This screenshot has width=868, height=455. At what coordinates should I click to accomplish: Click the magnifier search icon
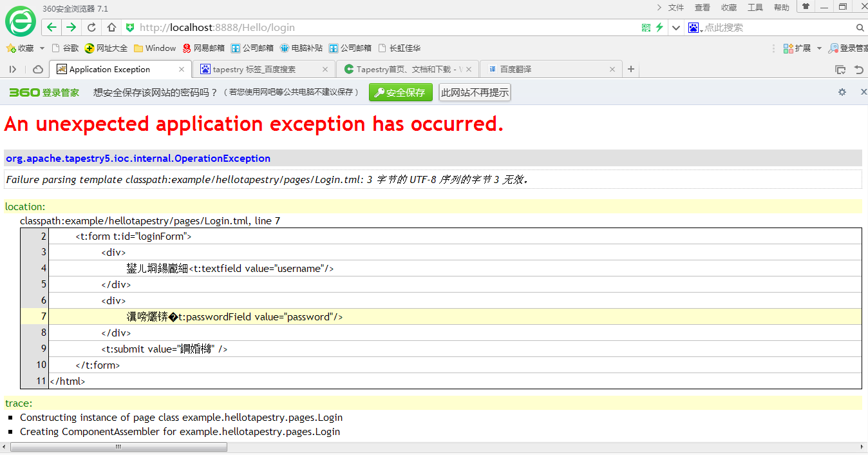point(860,28)
